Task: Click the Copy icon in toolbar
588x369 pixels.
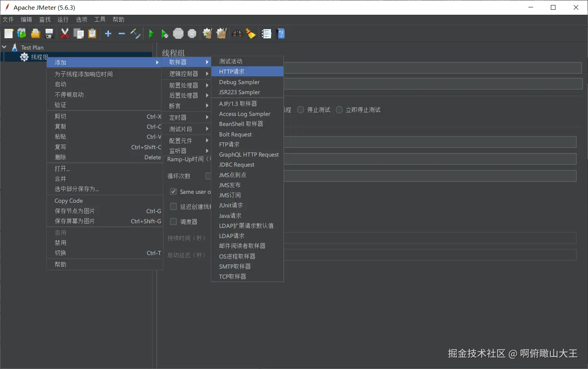Action: coord(79,34)
